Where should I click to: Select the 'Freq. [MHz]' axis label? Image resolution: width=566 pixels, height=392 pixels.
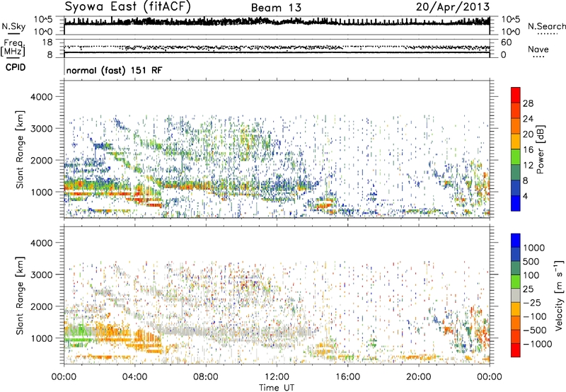coord(13,48)
